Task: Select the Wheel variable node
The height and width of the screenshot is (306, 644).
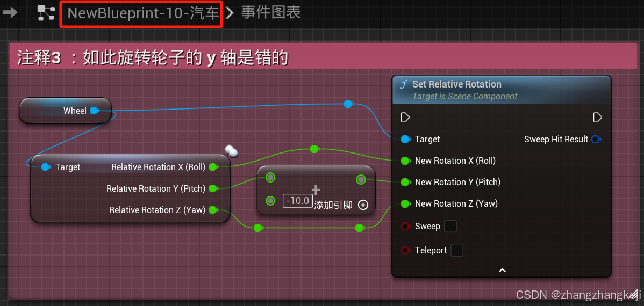Action: [x=65, y=111]
